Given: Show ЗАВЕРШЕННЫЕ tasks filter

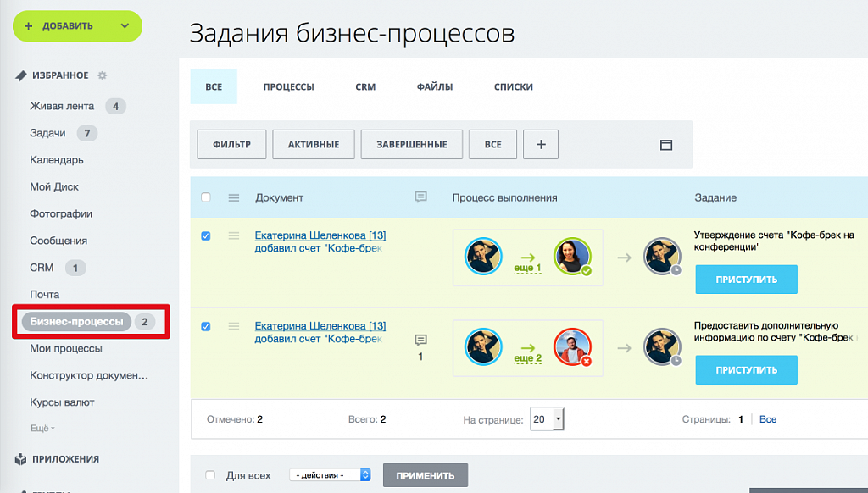Looking at the screenshot, I should coord(411,144).
